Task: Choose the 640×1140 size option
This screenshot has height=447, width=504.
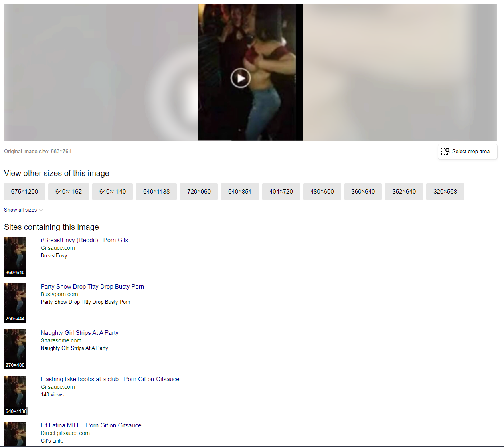Action: (x=113, y=192)
